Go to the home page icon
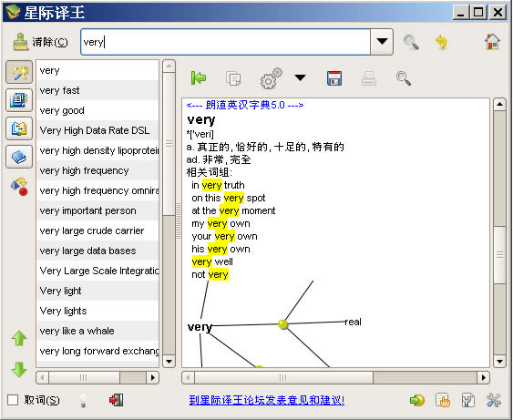The height and width of the screenshot is (420, 513). (x=492, y=42)
